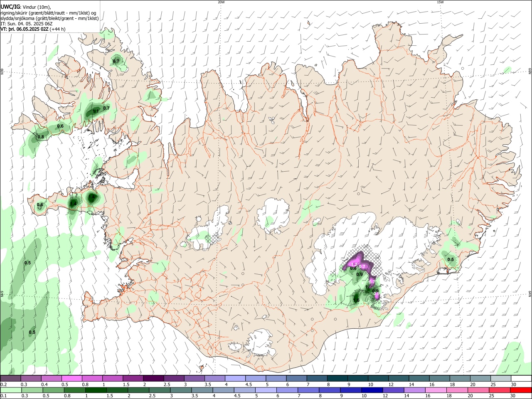Choose the dark teal 8 swatch in the top legend row
Screen dimensions: 532x399
tap(337, 379)
